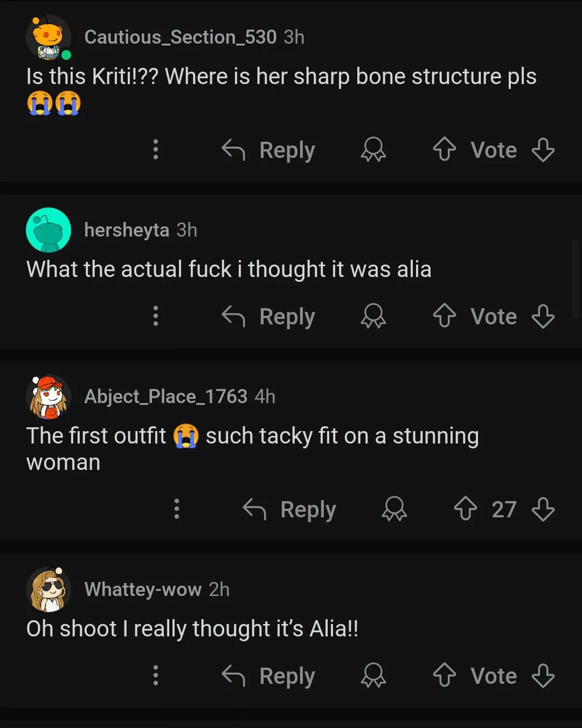Give award to Cautious_Section_530's comment
This screenshot has height=728, width=582.
click(x=373, y=149)
